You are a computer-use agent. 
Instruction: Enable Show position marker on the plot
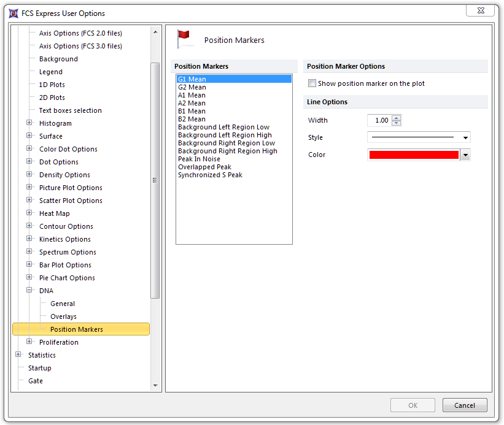tap(312, 83)
